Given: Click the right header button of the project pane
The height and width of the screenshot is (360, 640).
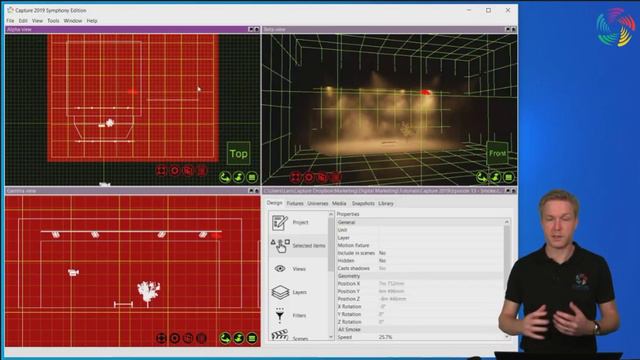Looking at the screenshot, I should pyautogui.click(x=513, y=191).
